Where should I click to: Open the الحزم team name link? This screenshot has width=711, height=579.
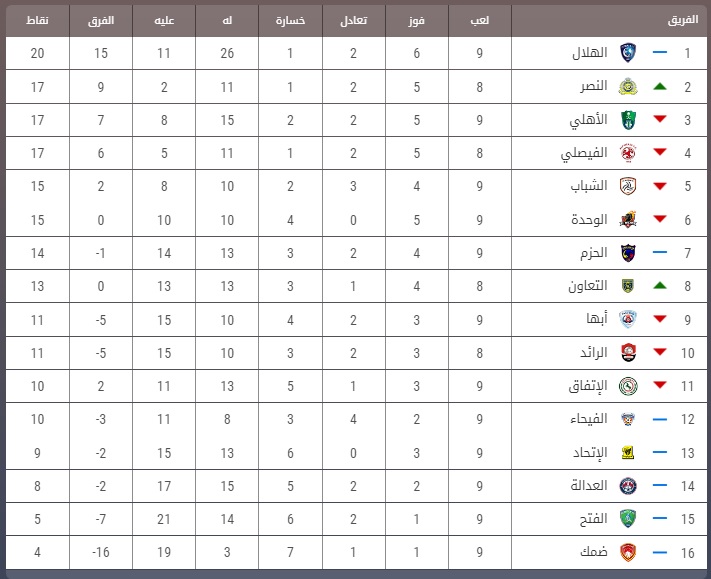594,253
